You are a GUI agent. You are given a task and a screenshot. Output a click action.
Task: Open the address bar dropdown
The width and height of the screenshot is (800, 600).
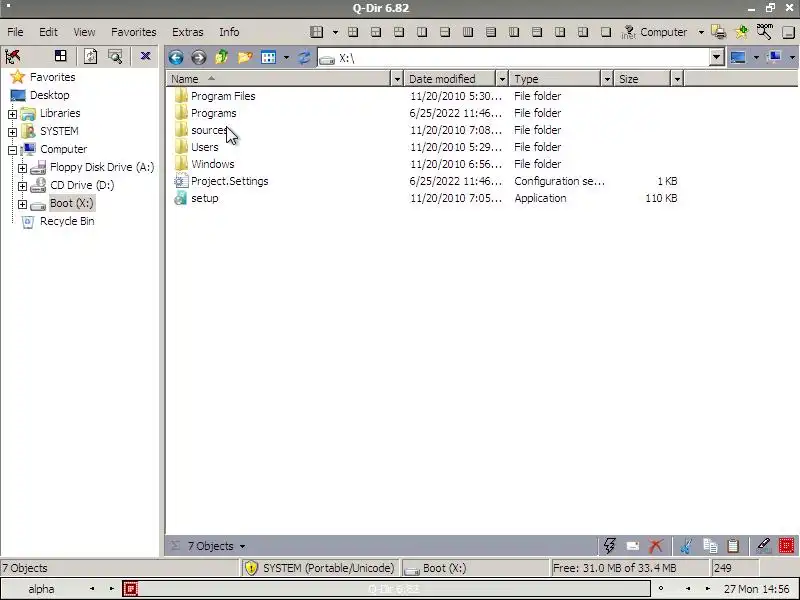(716, 57)
